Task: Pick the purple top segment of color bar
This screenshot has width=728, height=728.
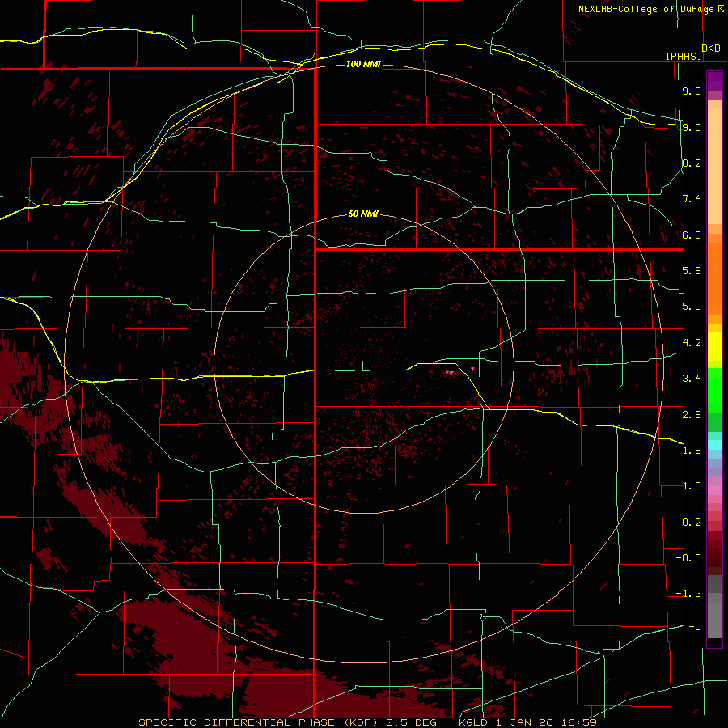Action: click(x=714, y=81)
